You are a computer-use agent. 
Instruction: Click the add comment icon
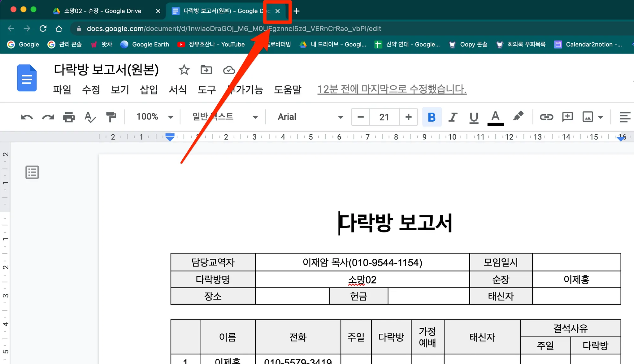point(567,117)
